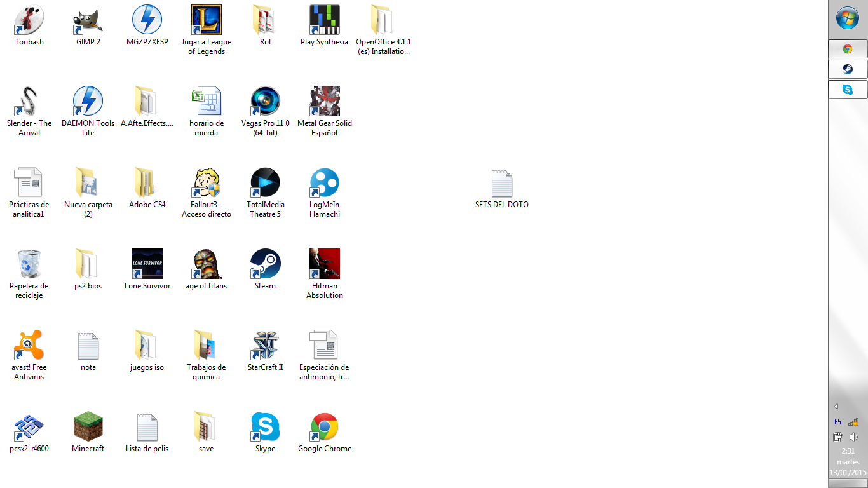Image resolution: width=868 pixels, height=488 pixels.
Task: Click the b5 tray icon
Action: pyautogui.click(x=837, y=422)
